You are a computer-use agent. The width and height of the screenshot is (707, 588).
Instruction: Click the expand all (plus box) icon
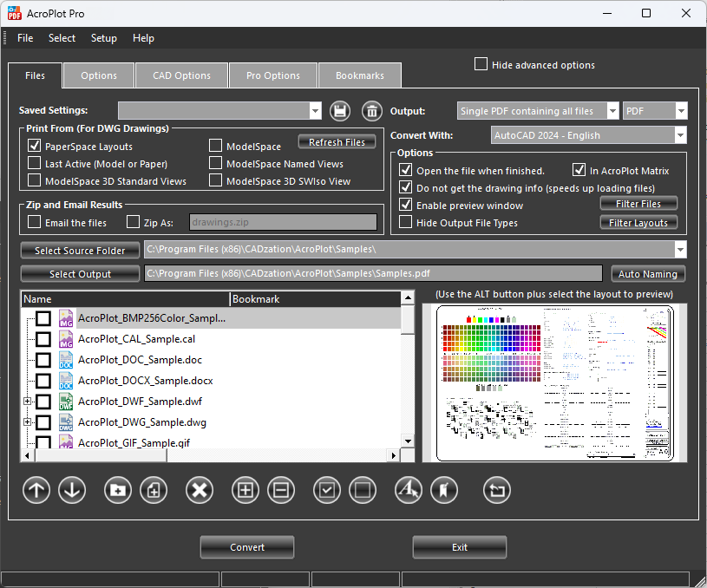[245, 490]
